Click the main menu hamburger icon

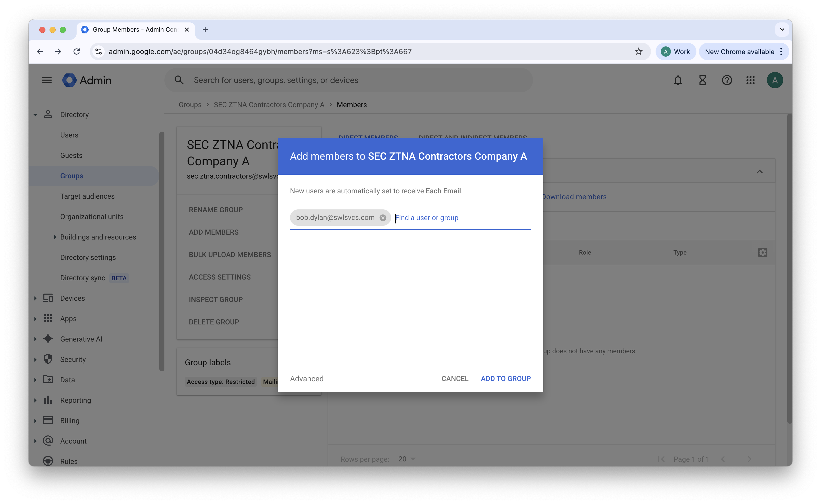(x=47, y=80)
